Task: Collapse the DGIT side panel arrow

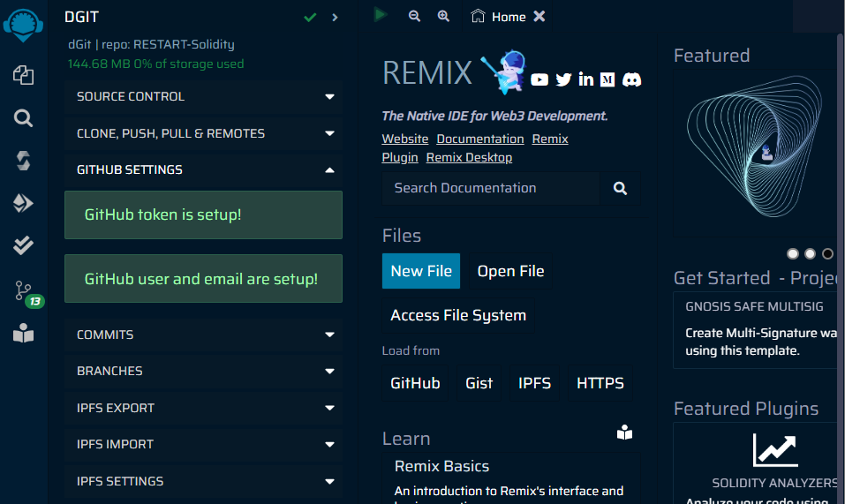Action: click(x=335, y=18)
